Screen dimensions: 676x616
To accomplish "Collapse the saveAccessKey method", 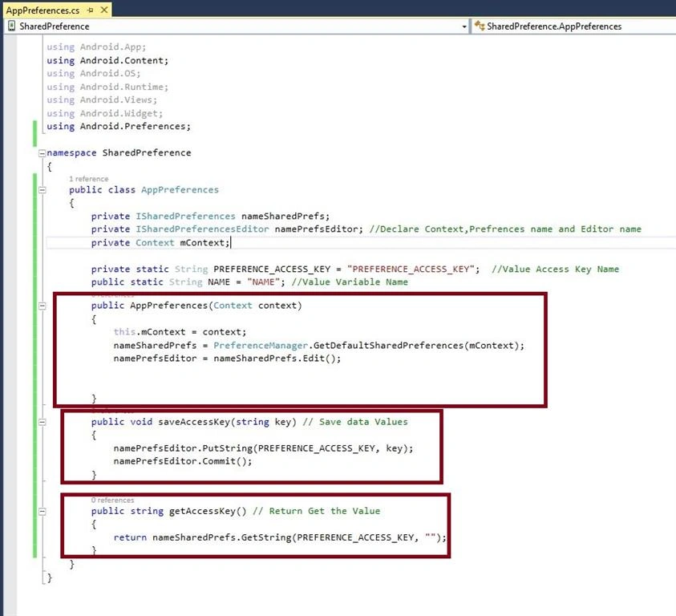I will pos(42,422).
